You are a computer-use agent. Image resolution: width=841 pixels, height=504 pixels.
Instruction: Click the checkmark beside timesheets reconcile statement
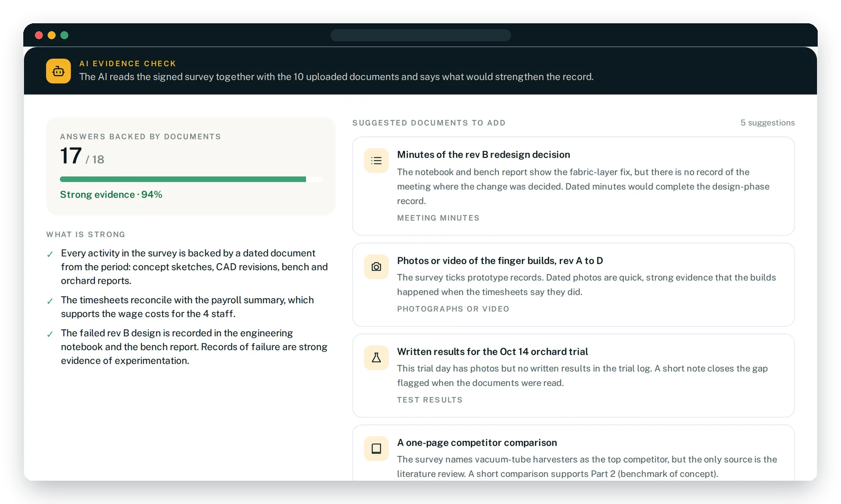[x=50, y=301]
